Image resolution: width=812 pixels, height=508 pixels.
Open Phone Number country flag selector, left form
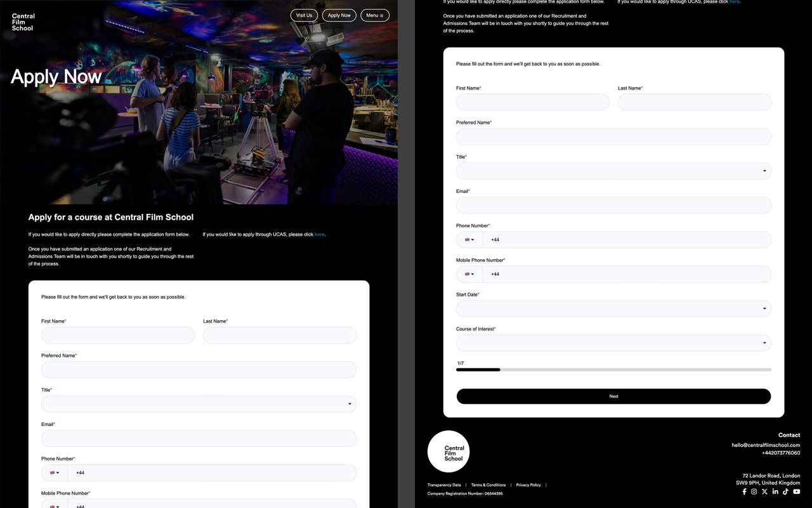click(55, 473)
